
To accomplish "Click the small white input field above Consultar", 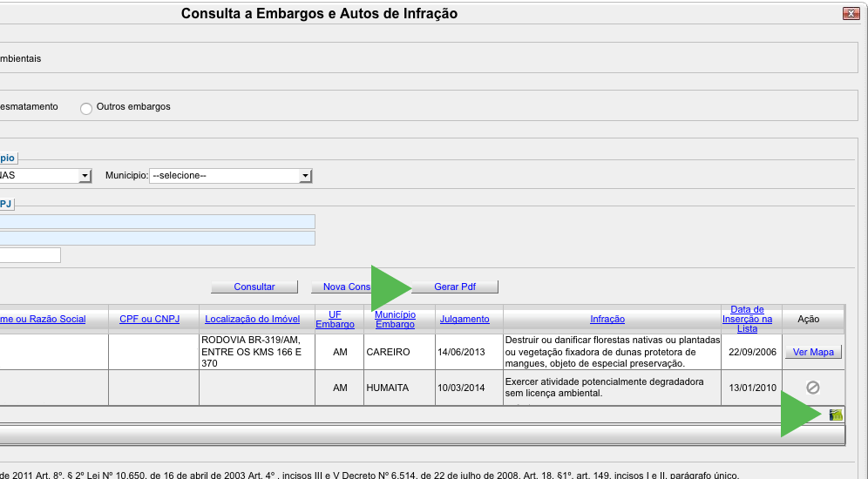I will point(31,255).
